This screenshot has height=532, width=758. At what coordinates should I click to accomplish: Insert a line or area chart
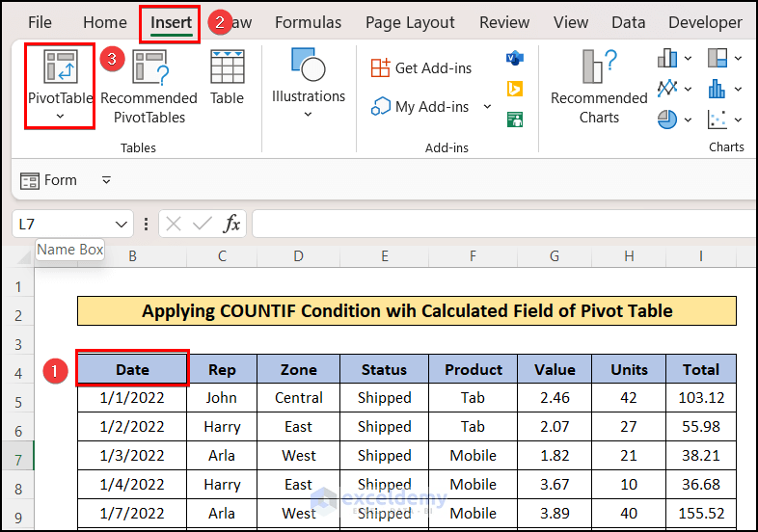pos(667,89)
